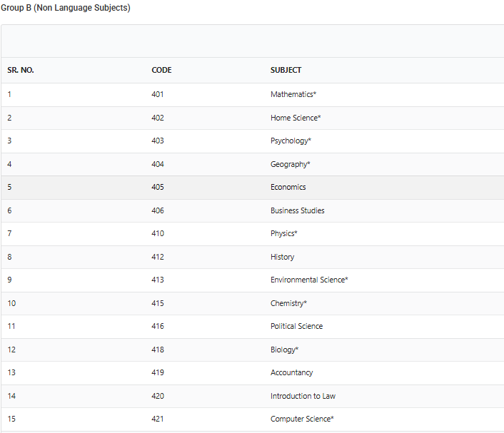Select the History subject entry
The image size is (504, 433).
point(282,257)
